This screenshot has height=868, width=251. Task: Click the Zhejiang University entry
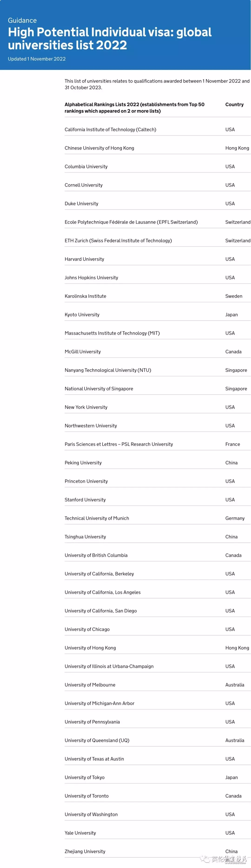[x=85, y=852]
